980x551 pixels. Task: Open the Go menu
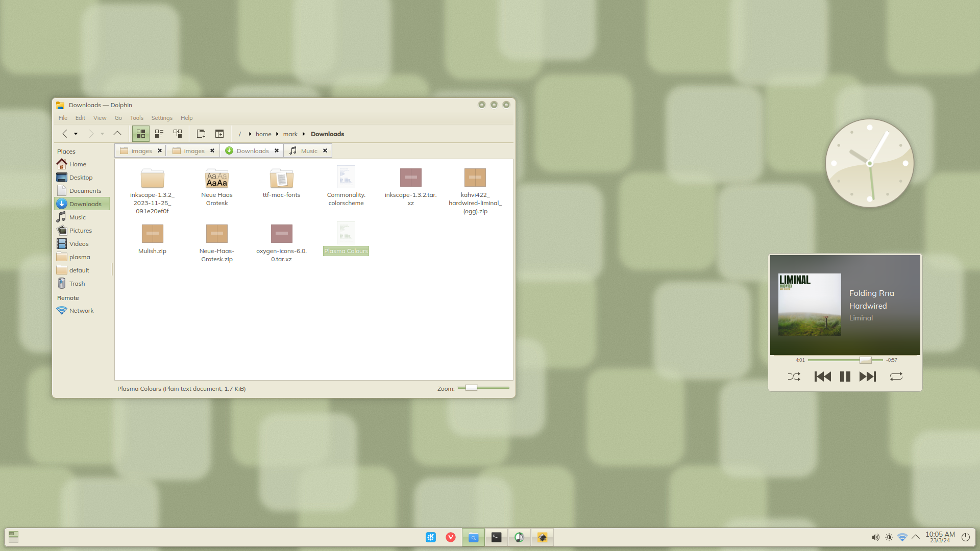point(118,118)
